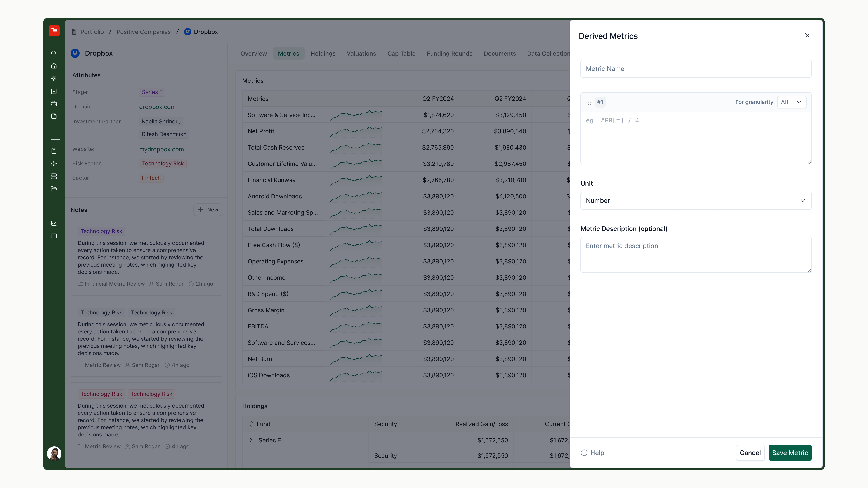This screenshot has height=488, width=868.
Task: Click the $1,874,620 value cell
Action: tap(438, 115)
